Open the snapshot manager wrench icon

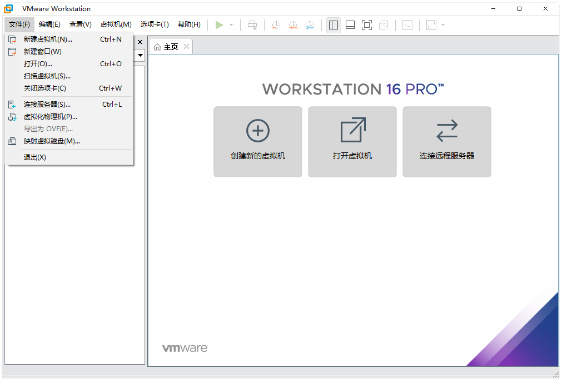[x=310, y=25]
